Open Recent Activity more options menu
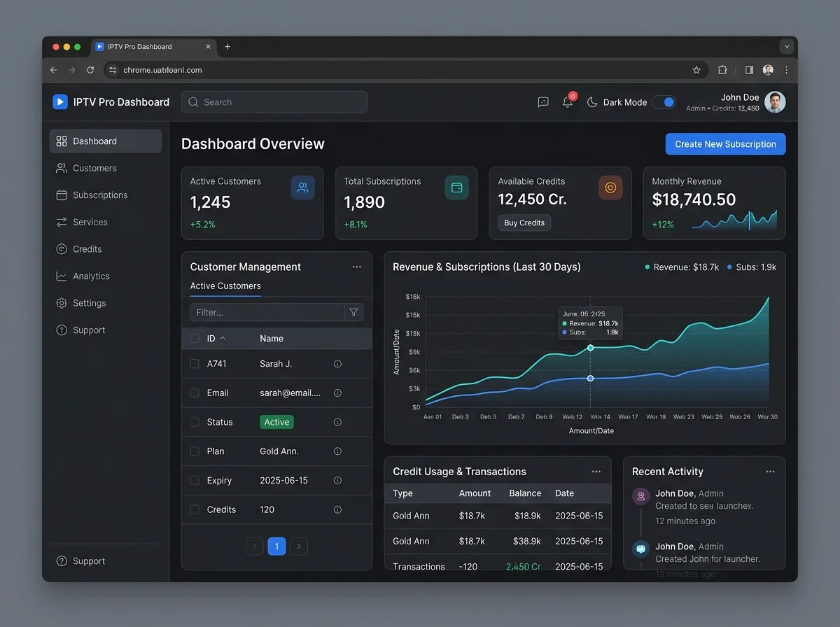 (x=770, y=472)
